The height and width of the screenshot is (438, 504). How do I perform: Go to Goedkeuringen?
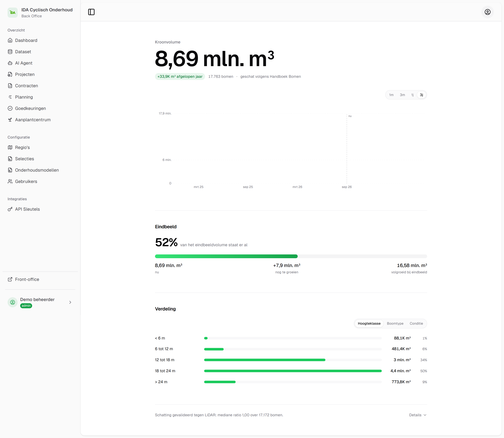(x=40, y=108)
